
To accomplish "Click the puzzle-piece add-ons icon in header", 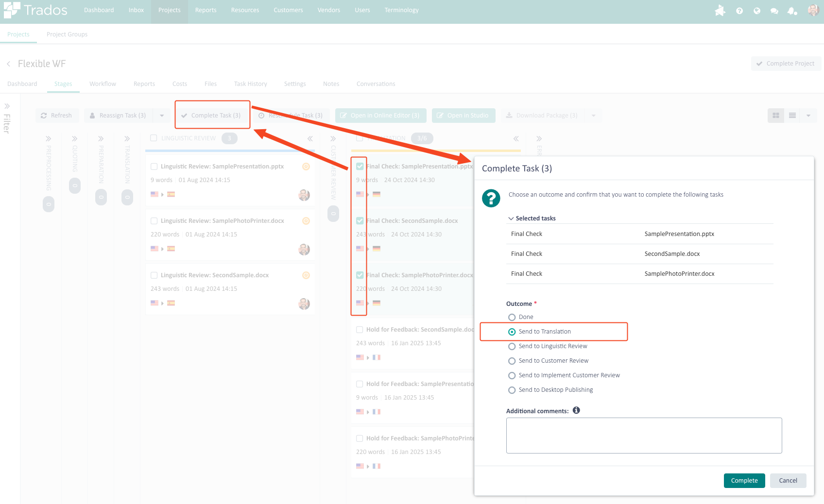I will tap(720, 11).
